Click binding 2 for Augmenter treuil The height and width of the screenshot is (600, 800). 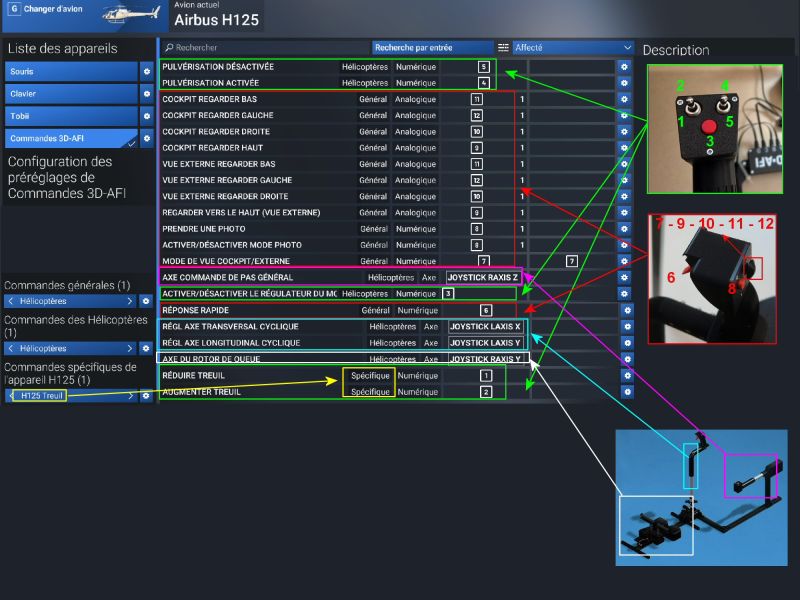[x=486, y=392]
